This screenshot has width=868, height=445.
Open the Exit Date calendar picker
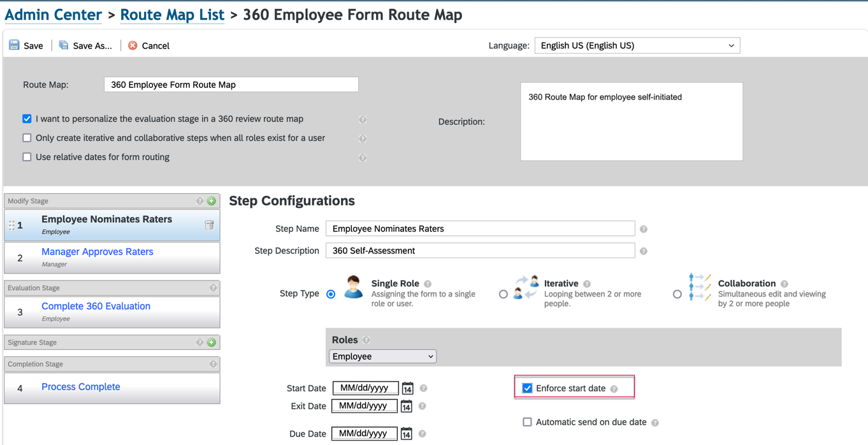coord(406,406)
